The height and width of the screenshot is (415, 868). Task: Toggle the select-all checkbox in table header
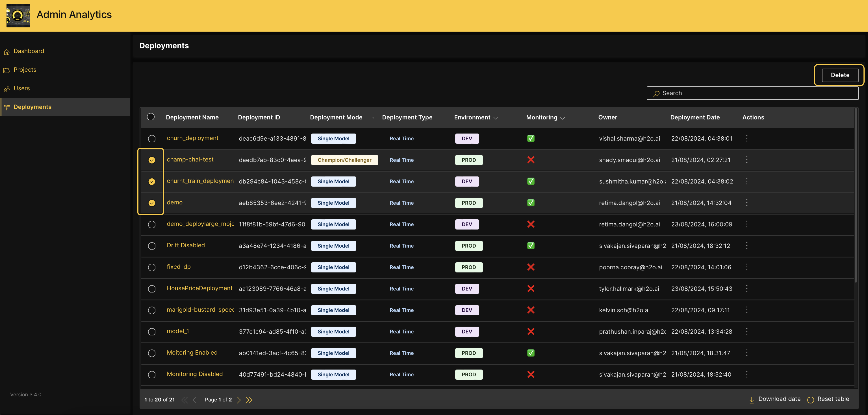point(151,117)
